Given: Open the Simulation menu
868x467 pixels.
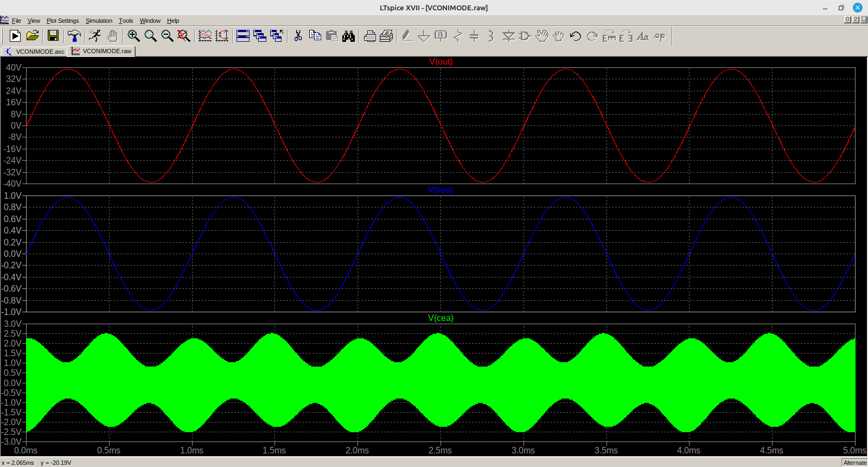Looking at the screenshot, I should point(99,21).
